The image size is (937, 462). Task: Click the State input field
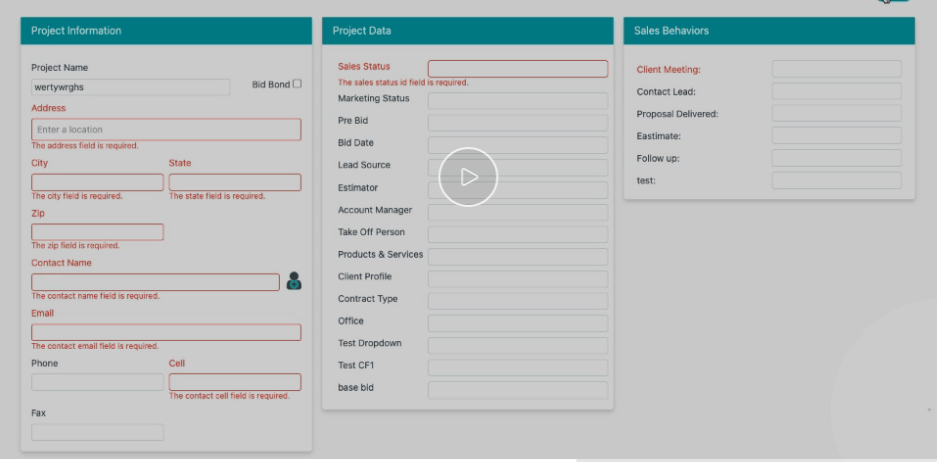(235, 182)
